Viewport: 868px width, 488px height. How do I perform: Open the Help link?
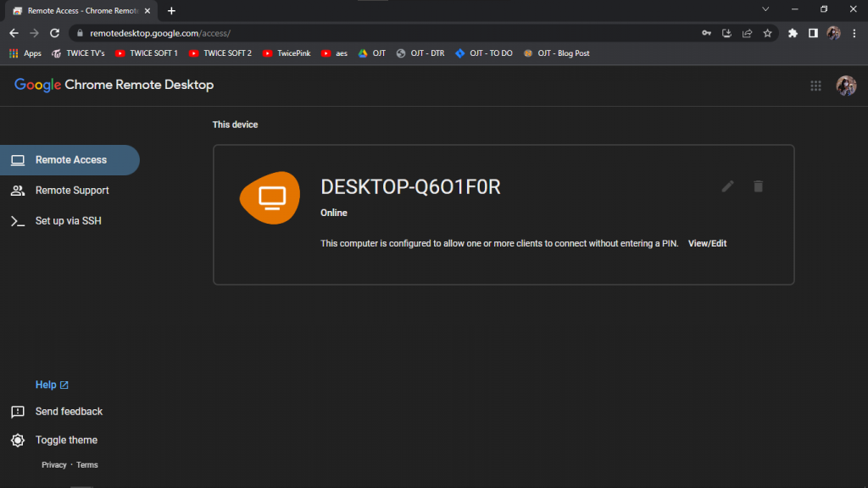coord(52,385)
